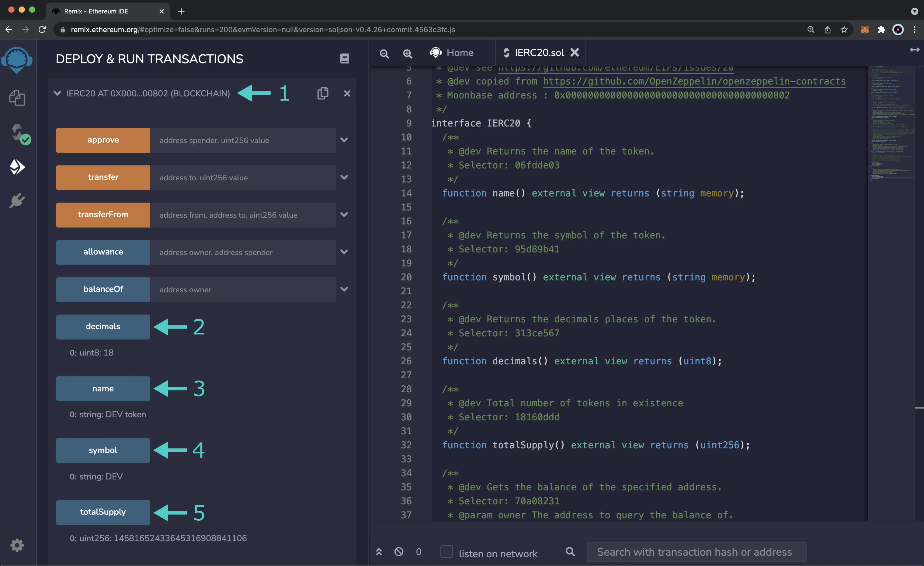Call the name function

coord(103,389)
